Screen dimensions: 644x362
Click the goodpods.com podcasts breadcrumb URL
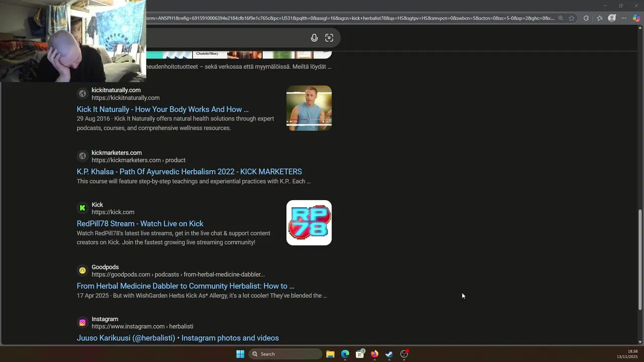(x=178, y=275)
